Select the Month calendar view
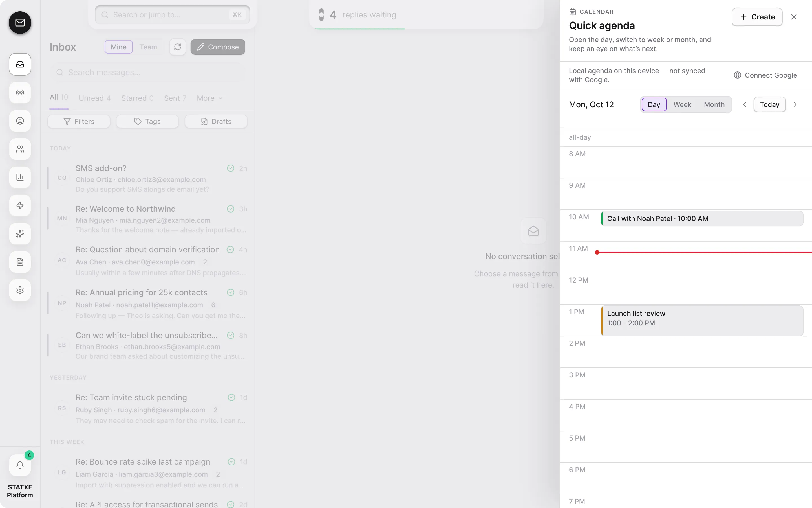This screenshot has width=812, height=508. point(714,104)
